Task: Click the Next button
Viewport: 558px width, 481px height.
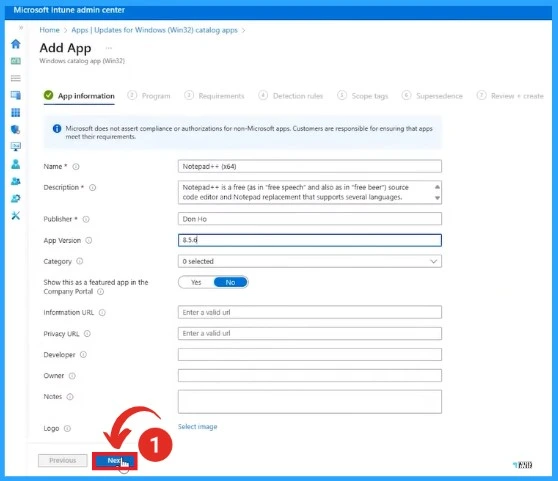Action: point(115,460)
